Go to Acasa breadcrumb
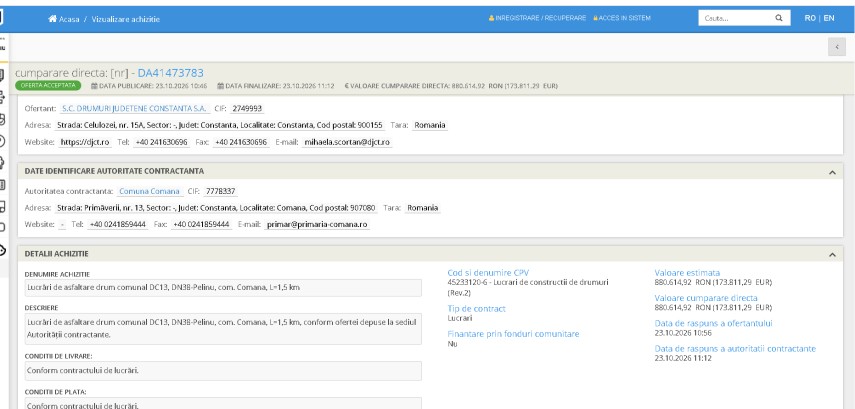This screenshot has height=409, width=855. pyautogui.click(x=69, y=19)
